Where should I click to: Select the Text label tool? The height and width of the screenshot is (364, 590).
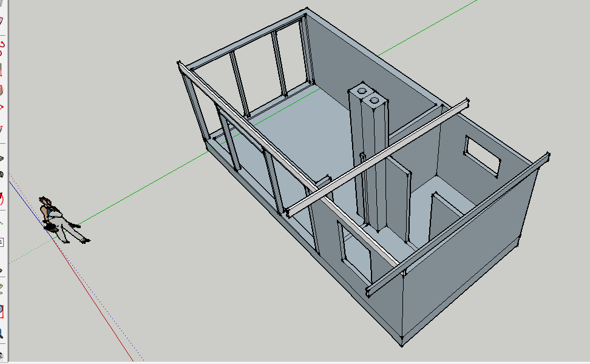coord(2,241)
